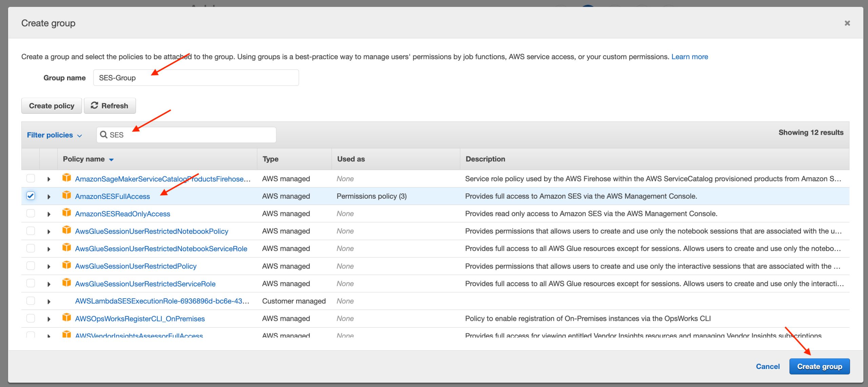Check the AmazonSESReadOnlyAccess policy checkbox
The image size is (868, 387).
31,214
